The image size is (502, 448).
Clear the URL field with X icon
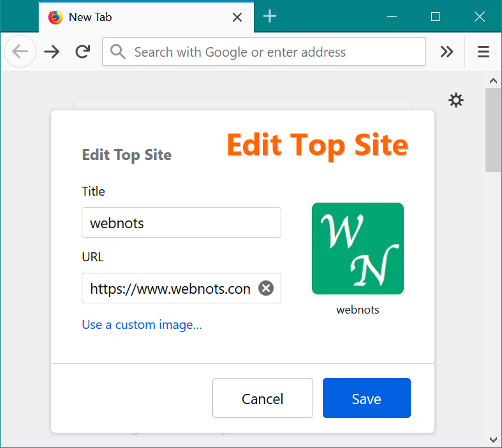[x=266, y=288]
